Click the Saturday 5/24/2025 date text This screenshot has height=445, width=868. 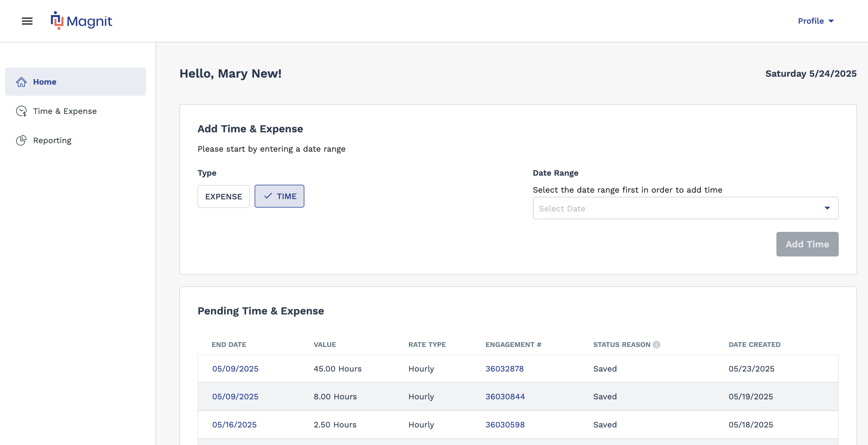811,73
